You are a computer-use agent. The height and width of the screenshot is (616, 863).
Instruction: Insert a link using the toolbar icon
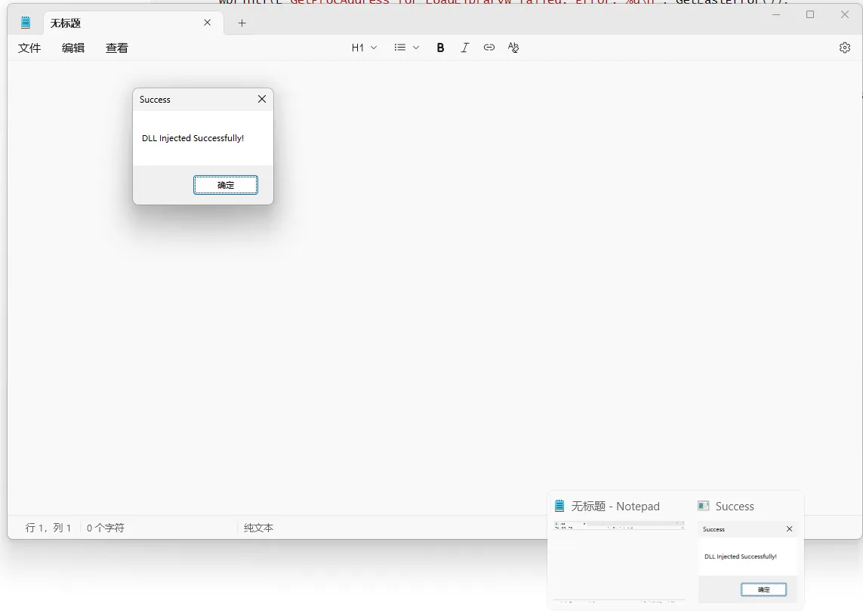point(489,48)
